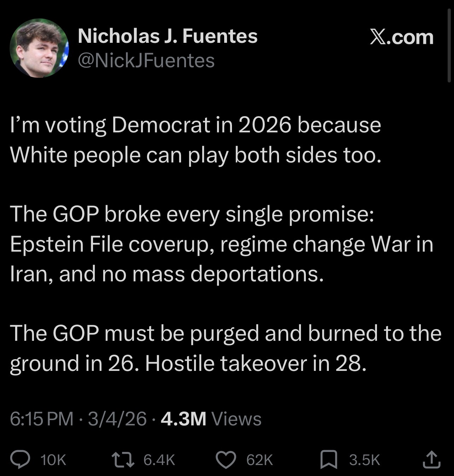Open the Nicholas J. Fuentes display name
This screenshot has width=454, height=476.
168,36
